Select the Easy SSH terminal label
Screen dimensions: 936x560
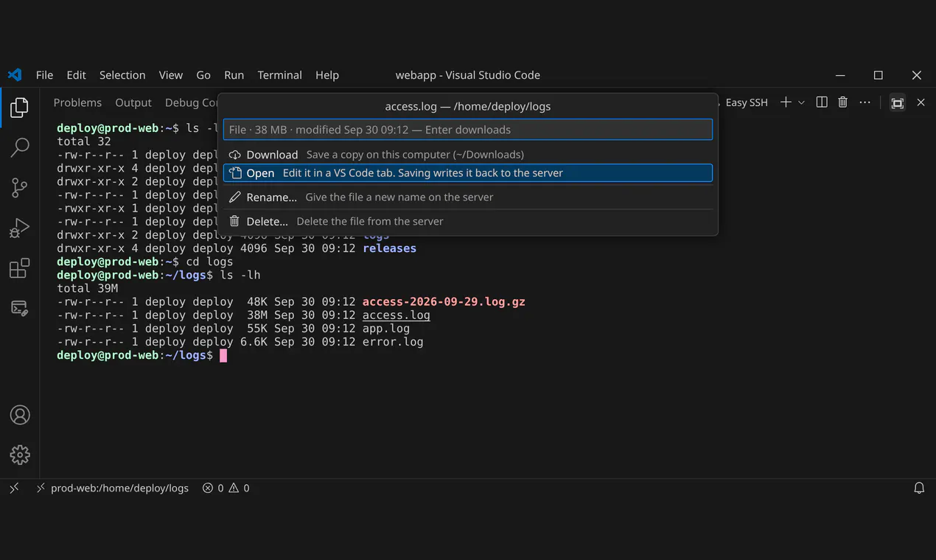pyautogui.click(x=747, y=102)
